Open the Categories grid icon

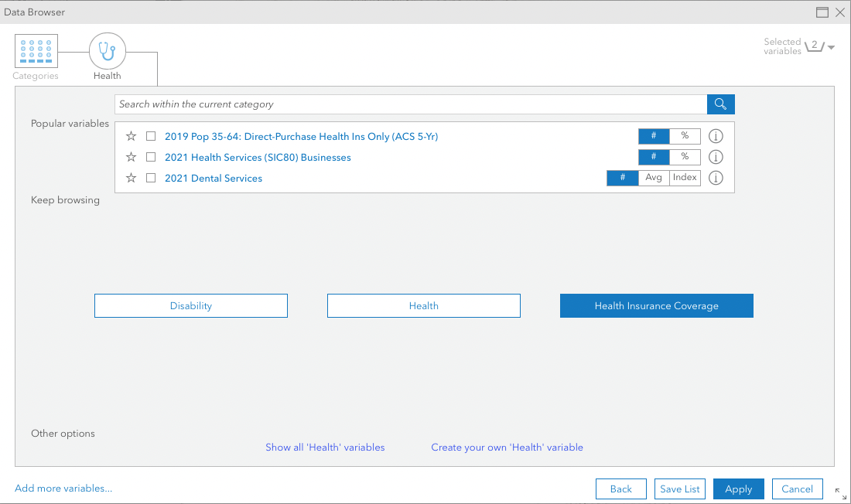pos(36,51)
